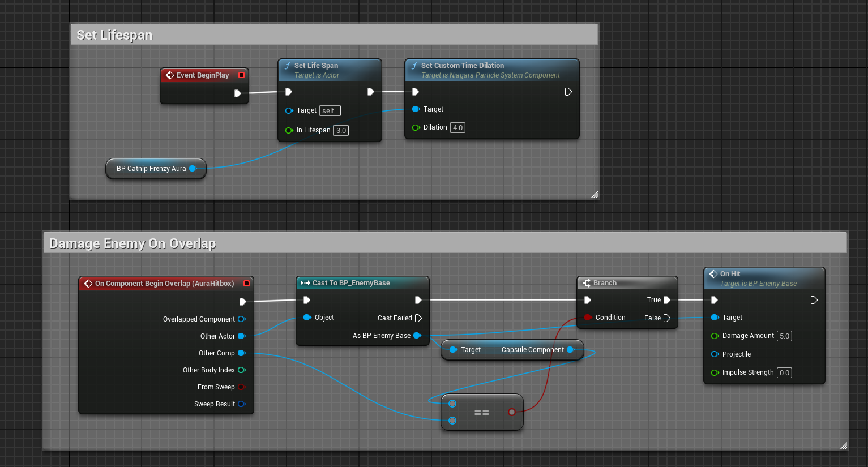Click the Capsule Component Target input pin
This screenshot has width=868, height=467.
[453, 349]
